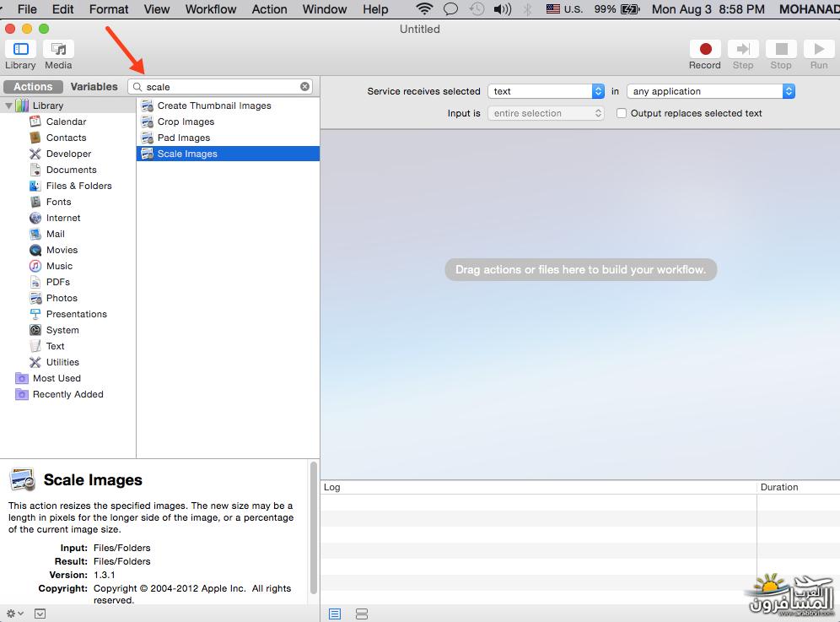Open the volume control in menu bar

click(x=503, y=9)
